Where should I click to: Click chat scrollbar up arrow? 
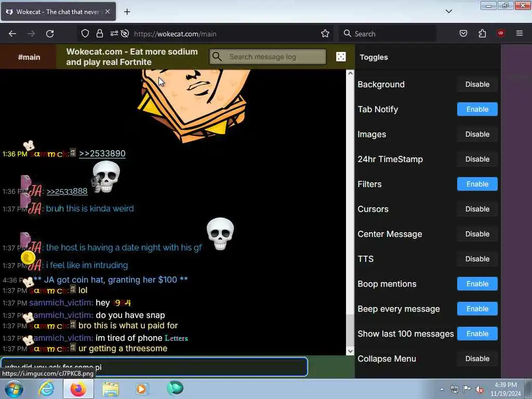(350, 73)
